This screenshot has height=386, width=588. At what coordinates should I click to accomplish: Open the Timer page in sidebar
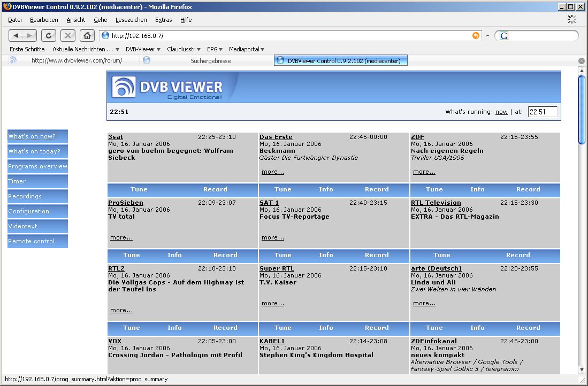(x=37, y=181)
